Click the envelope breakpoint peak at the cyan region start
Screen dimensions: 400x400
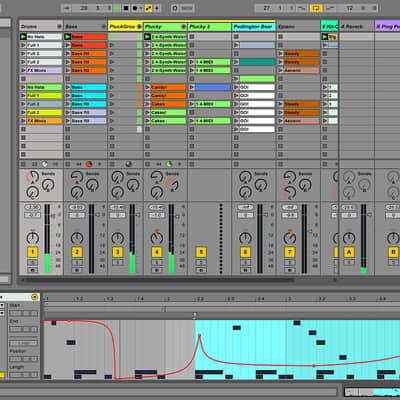coord(199,335)
